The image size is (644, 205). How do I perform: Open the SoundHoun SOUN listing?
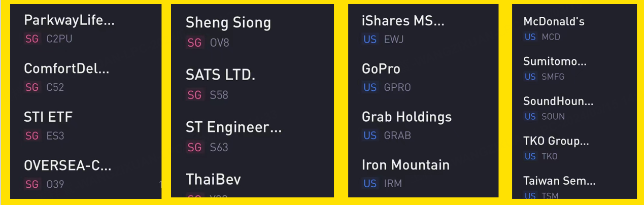(574, 108)
